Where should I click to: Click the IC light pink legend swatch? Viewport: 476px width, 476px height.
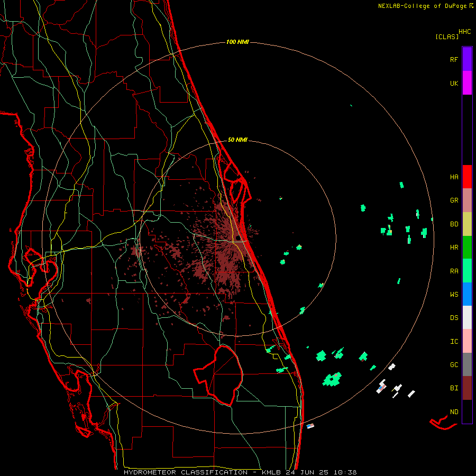tap(467, 341)
